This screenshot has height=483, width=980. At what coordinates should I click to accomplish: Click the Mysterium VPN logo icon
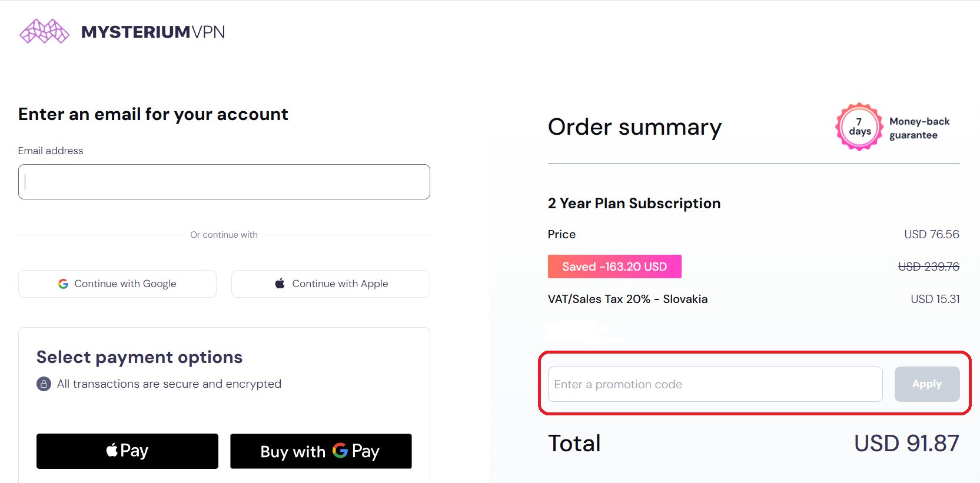44,32
